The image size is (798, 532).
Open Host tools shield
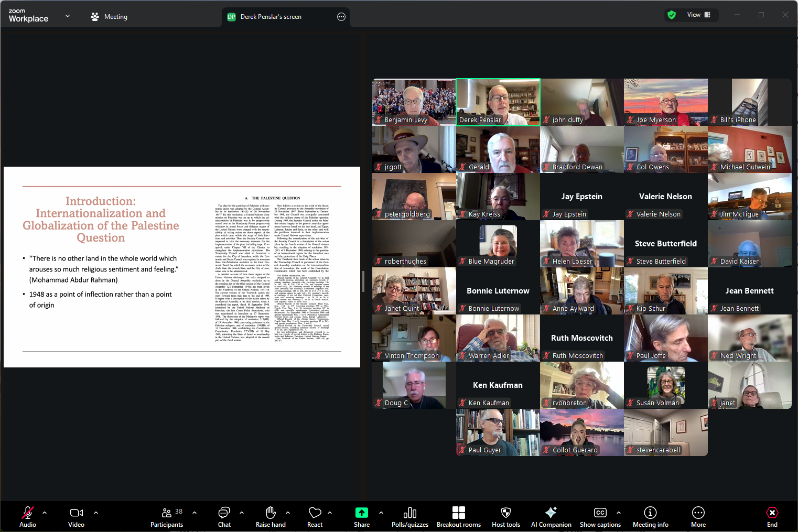[x=505, y=513]
